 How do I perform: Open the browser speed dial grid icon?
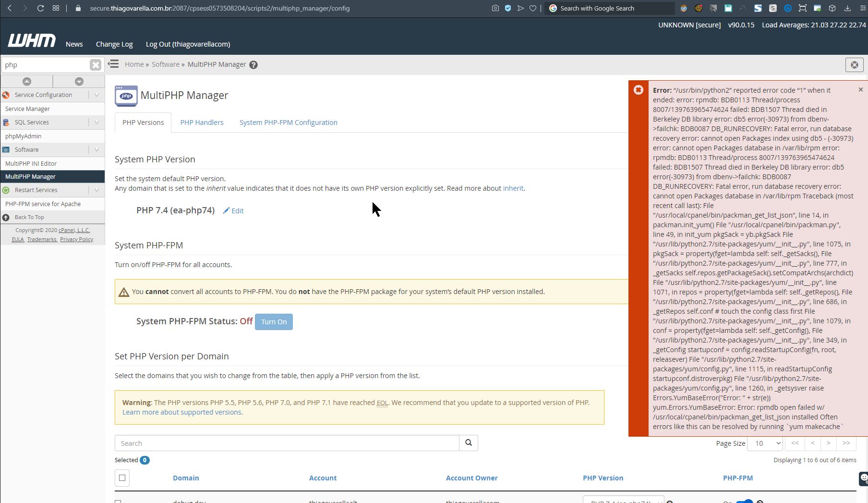pyautogui.click(x=56, y=8)
